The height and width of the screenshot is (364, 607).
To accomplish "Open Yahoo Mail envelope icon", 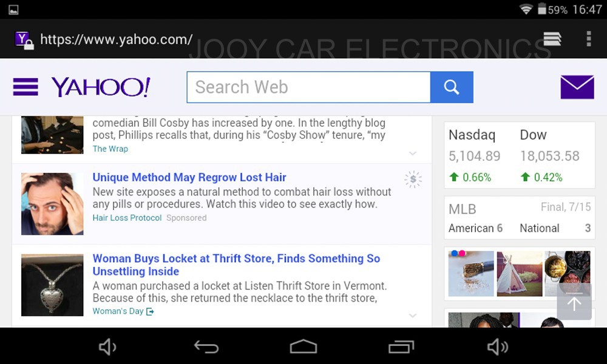I will click(x=577, y=87).
